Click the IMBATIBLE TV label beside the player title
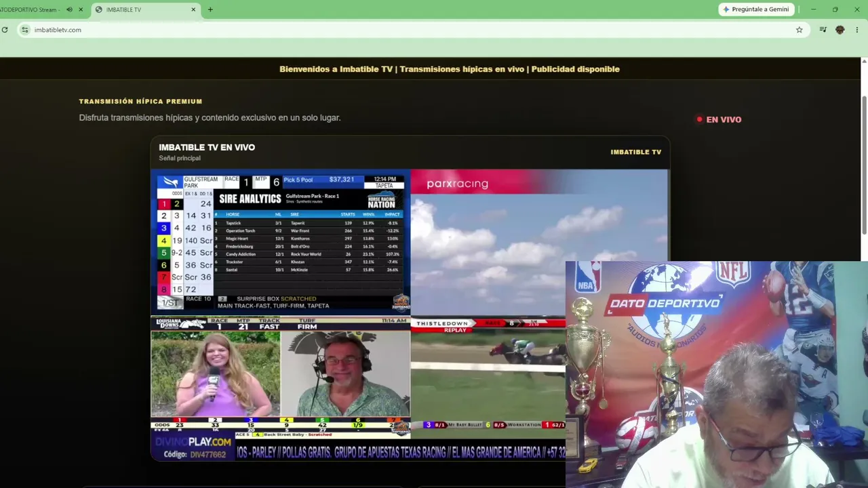The height and width of the screenshot is (488, 868). [635, 152]
